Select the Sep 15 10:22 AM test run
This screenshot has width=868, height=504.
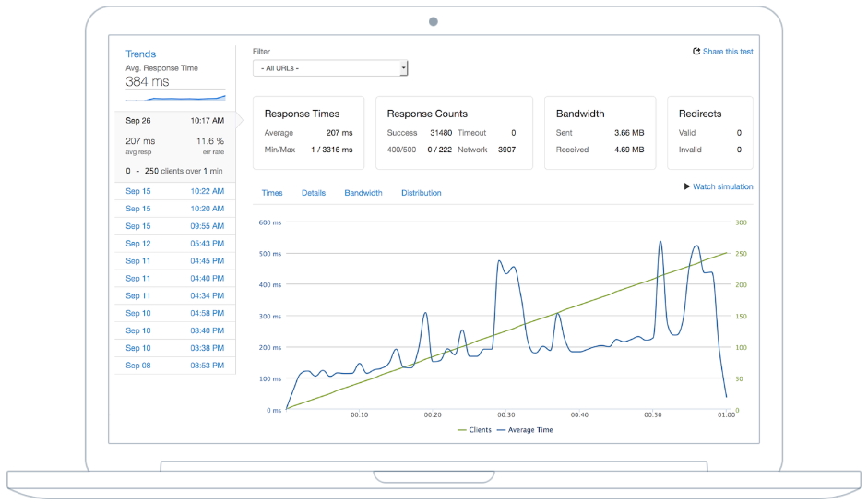click(174, 191)
